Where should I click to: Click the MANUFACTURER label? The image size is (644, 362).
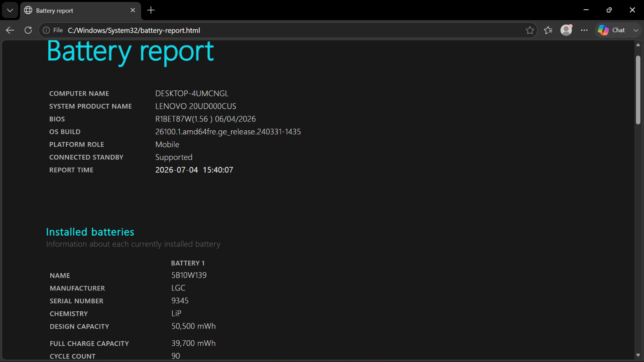pyautogui.click(x=77, y=288)
